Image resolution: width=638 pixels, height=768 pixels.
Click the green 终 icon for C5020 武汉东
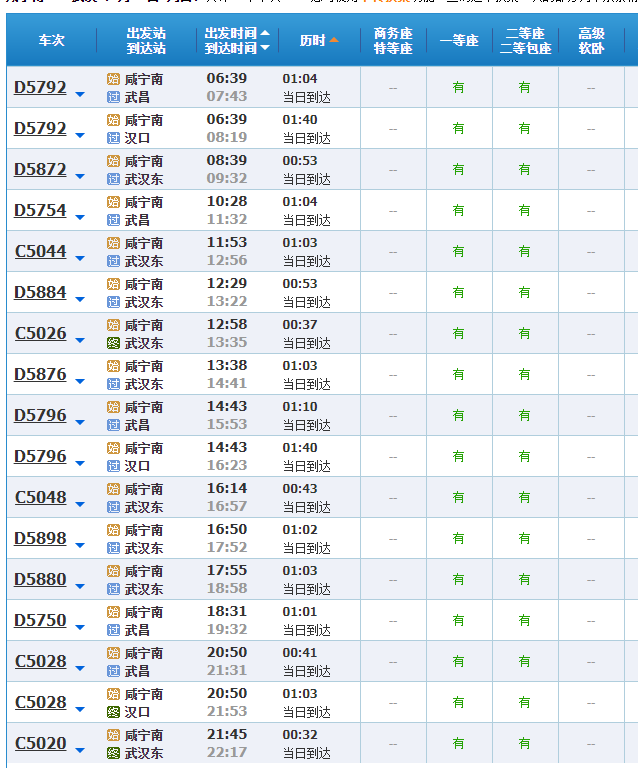click(114, 753)
